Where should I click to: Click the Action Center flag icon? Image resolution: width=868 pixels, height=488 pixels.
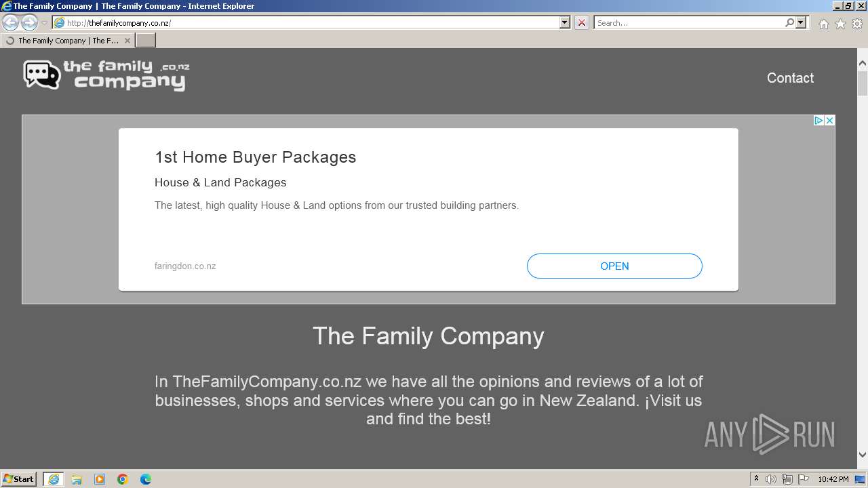click(x=804, y=479)
